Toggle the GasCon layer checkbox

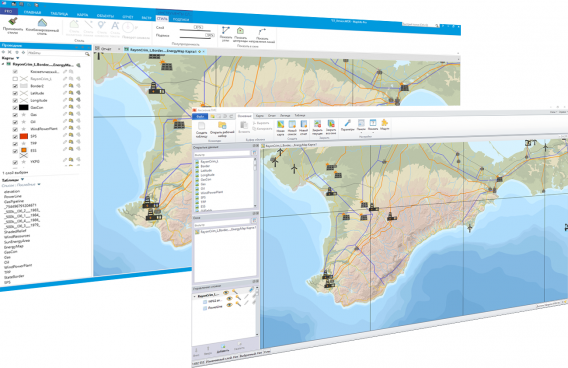tap(15, 108)
